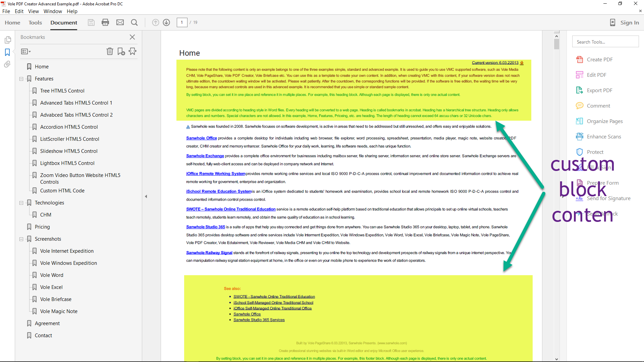Select Lightbox HTML5 Control bookmark
This screenshot has width=644, height=362.
click(x=67, y=163)
